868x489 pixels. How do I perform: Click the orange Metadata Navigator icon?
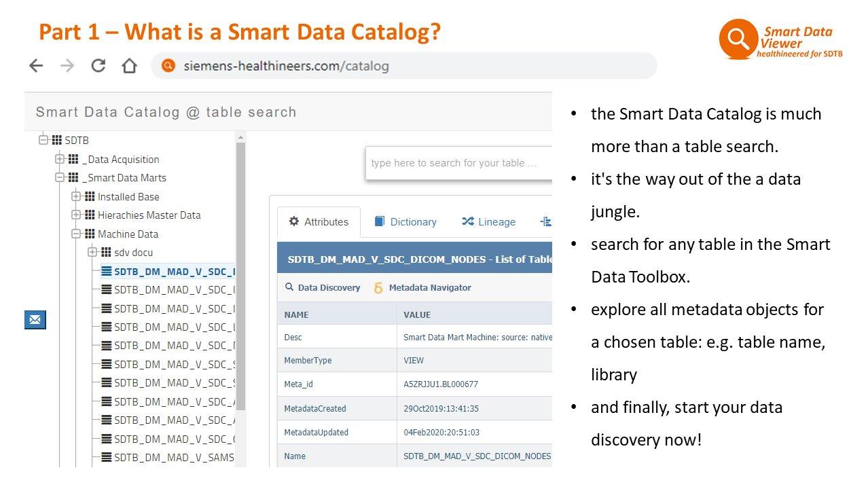click(378, 288)
